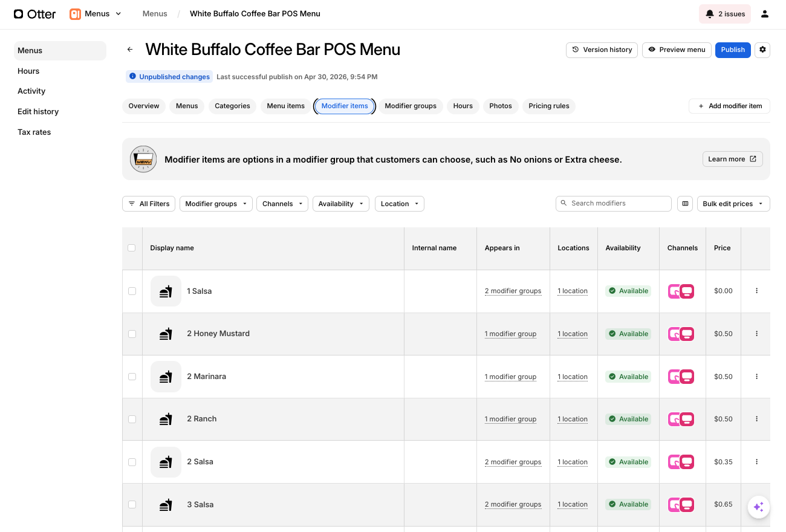The width and height of the screenshot is (786, 532).
Task: Click the back arrow beside the menu title
Action: [x=130, y=50]
